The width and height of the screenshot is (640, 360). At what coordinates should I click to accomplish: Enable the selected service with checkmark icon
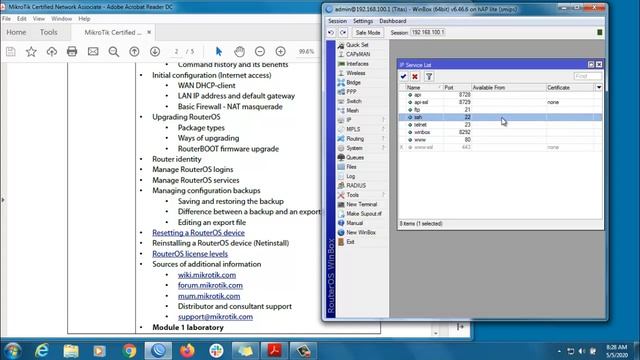(x=403, y=76)
